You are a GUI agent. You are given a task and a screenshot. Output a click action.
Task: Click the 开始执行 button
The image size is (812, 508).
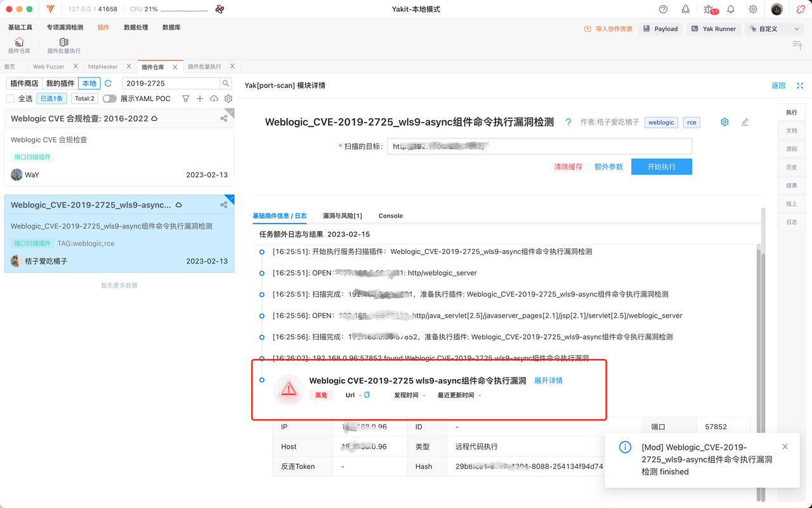662,166
